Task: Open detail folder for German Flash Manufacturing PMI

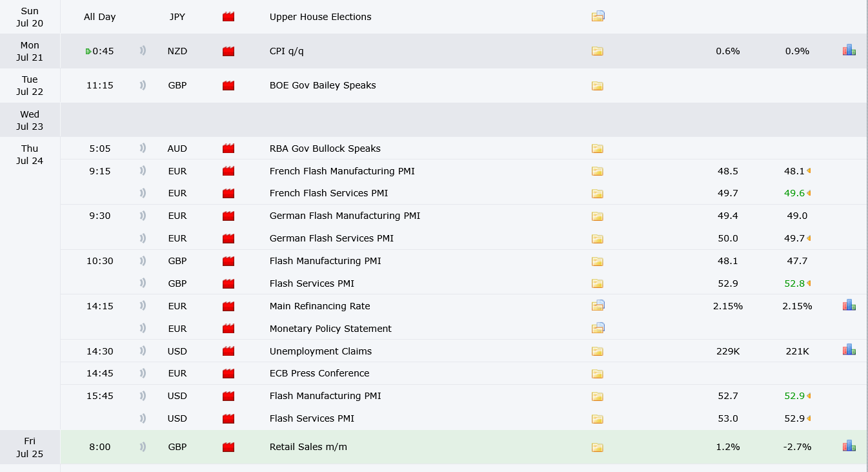Action: [598, 216]
